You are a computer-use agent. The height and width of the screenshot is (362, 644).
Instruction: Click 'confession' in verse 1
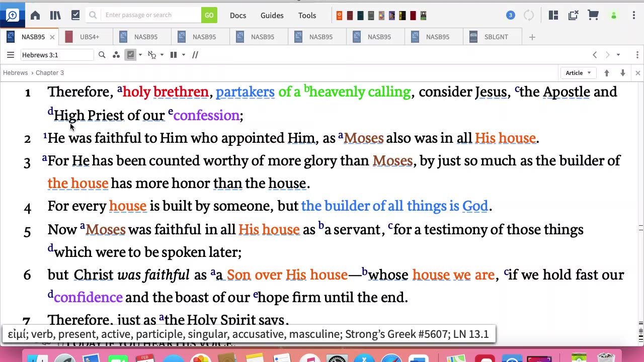[x=206, y=115]
